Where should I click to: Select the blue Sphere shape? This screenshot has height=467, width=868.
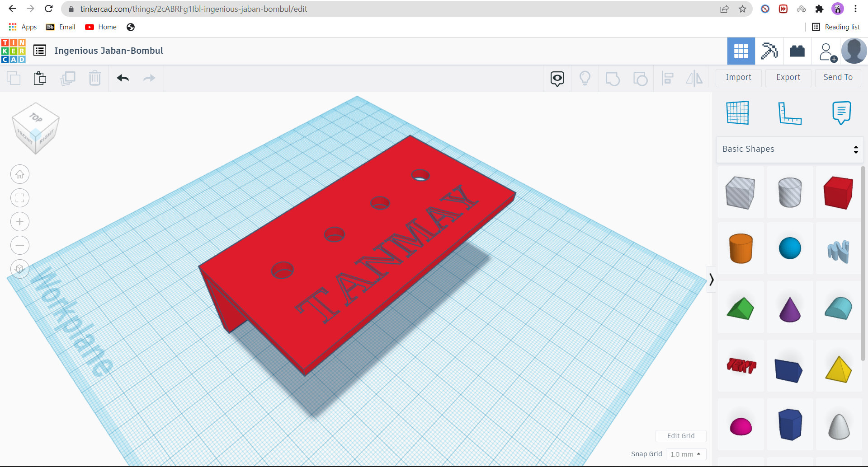point(790,248)
